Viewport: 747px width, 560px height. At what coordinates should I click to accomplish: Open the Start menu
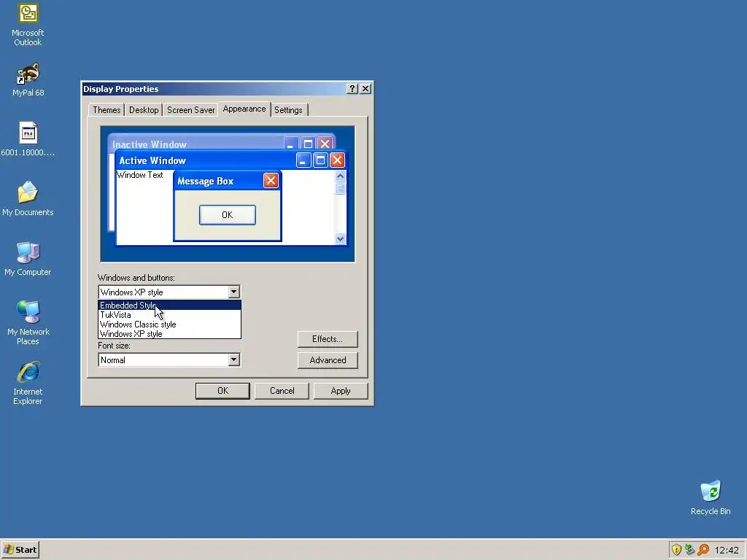point(20,550)
